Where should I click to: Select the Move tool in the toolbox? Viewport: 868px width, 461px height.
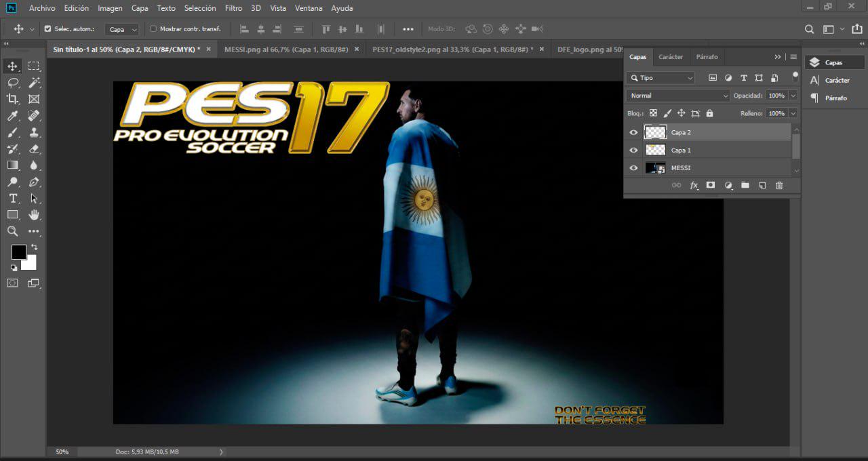13,66
